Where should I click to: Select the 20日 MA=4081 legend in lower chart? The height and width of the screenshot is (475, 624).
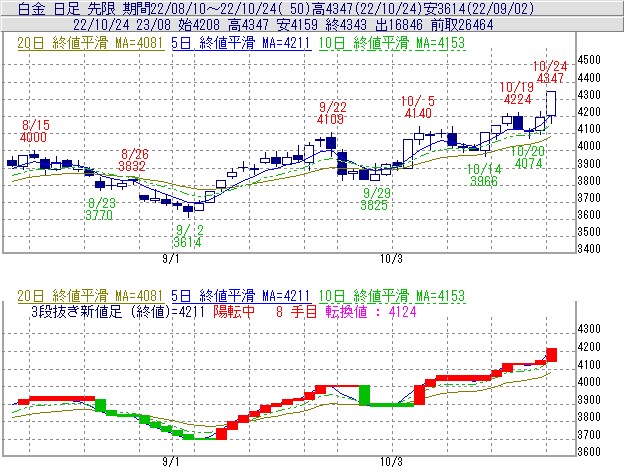point(90,296)
